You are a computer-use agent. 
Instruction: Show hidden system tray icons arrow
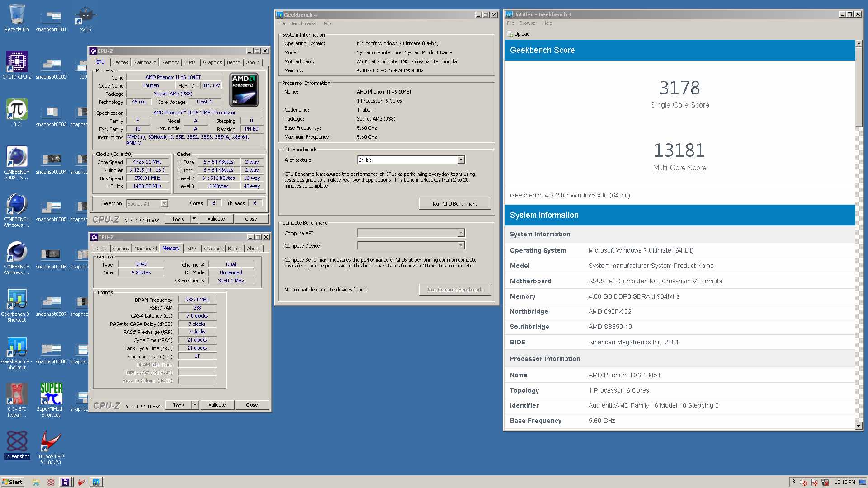pos(793,482)
